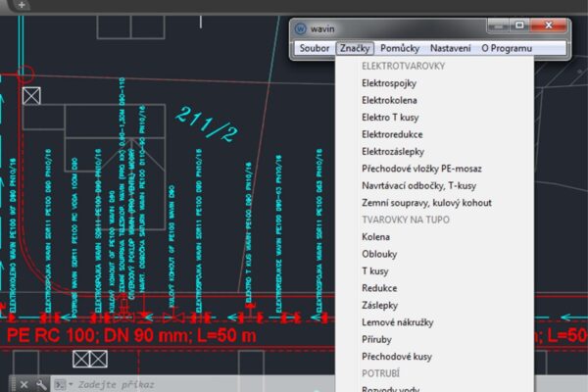Open the O Programu menu
The height and width of the screenshot is (392, 588).
coord(507,48)
